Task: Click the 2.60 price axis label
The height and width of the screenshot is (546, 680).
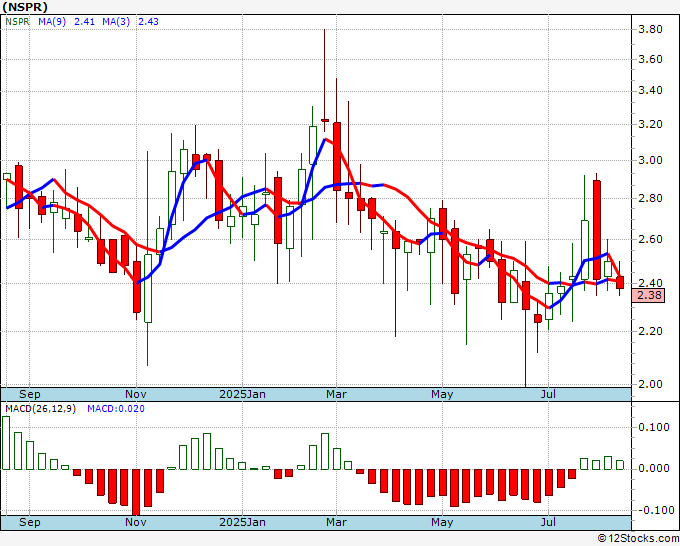Action: (651, 239)
